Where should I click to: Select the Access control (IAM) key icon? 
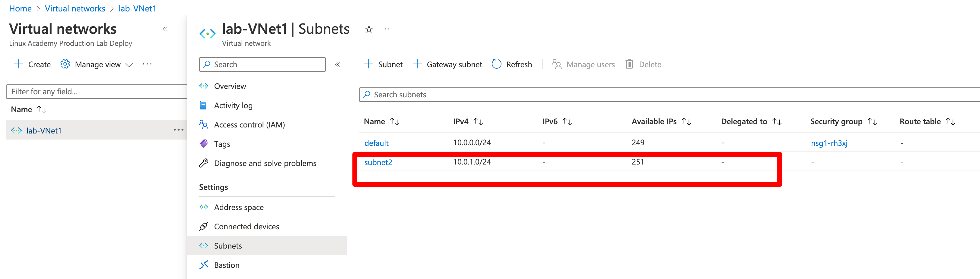(204, 124)
